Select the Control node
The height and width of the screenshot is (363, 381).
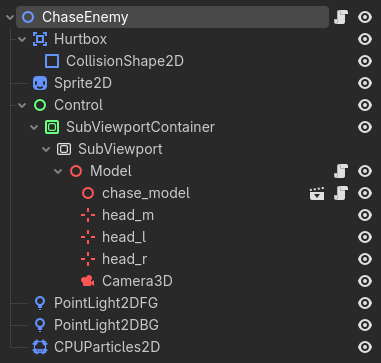(x=78, y=105)
